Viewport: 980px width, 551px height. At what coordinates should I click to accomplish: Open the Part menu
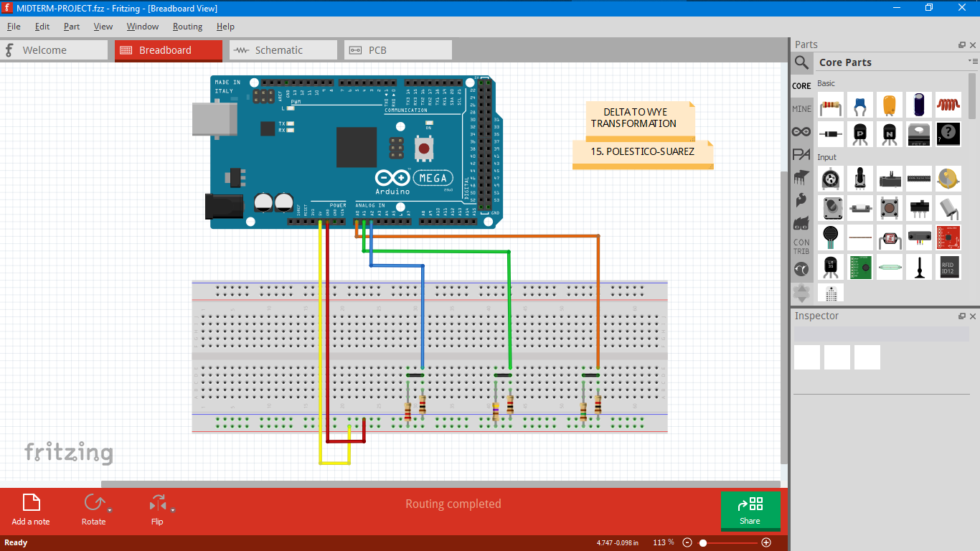[72, 27]
